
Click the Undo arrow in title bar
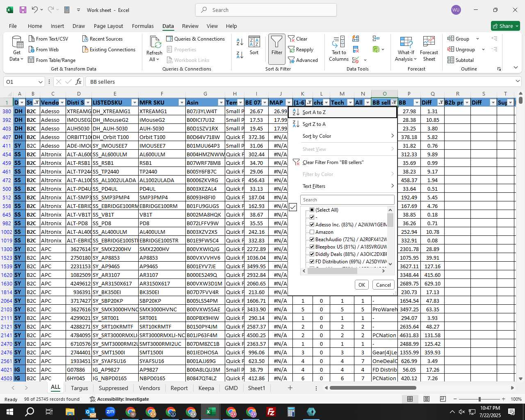[35, 10]
